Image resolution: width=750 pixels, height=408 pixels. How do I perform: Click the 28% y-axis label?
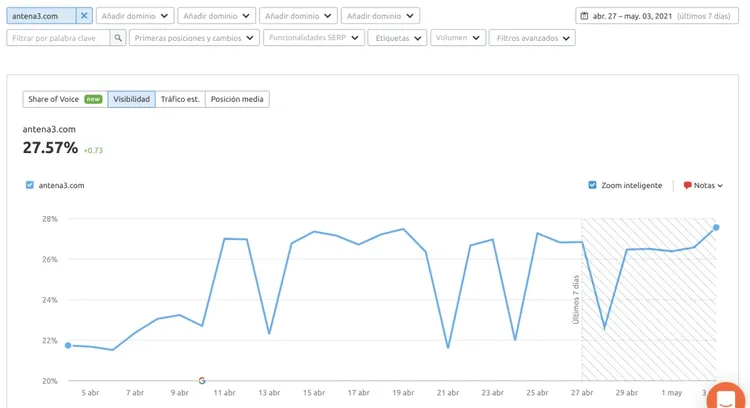[x=50, y=219]
